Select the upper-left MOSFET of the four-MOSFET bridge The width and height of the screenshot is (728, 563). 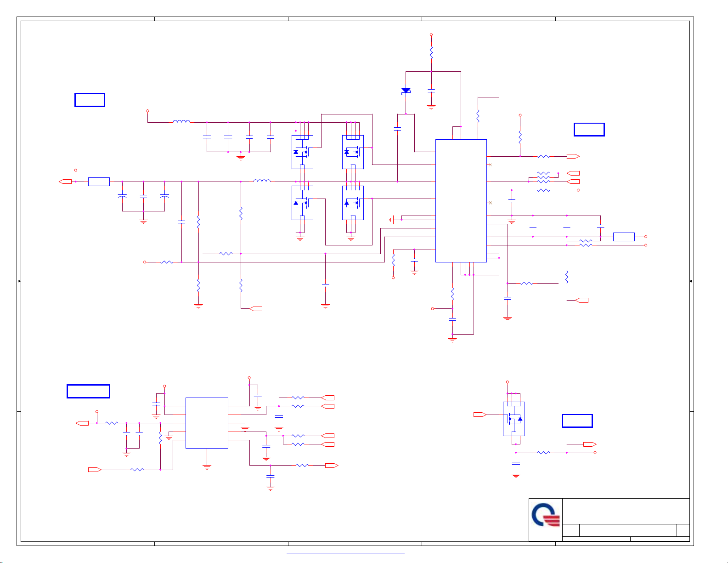pyautogui.click(x=302, y=152)
